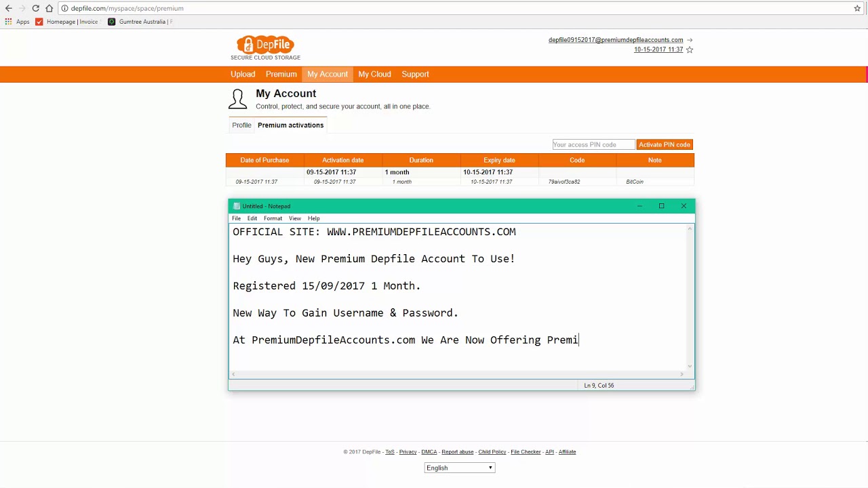868x488 pixels.
Task: Click the Duration column header
Action: pos(421,160)
